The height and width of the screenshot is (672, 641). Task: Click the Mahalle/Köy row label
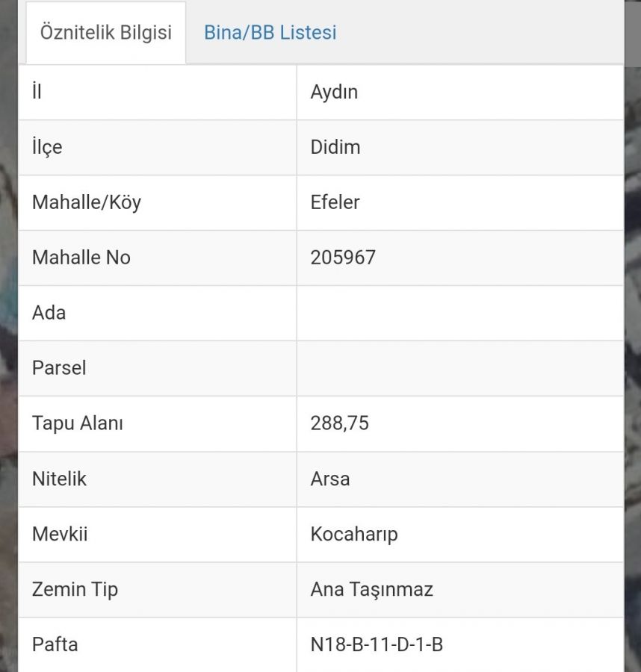pos(87,202)
